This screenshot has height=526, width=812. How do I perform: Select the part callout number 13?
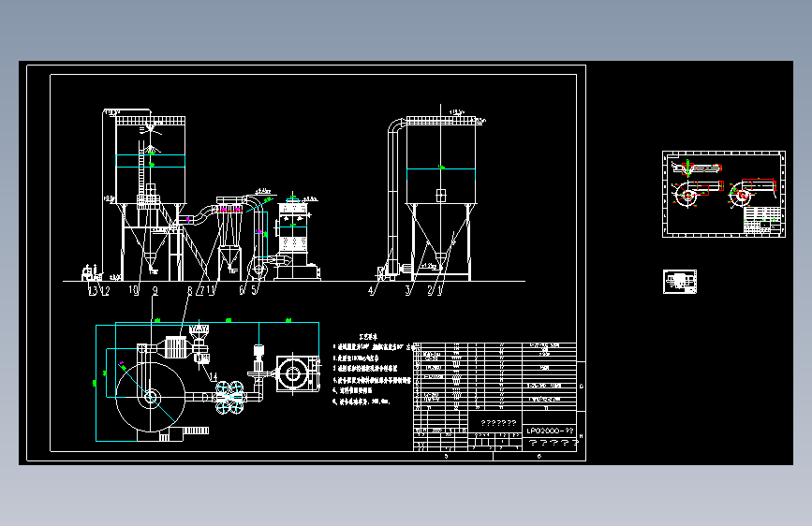[93, 291]
